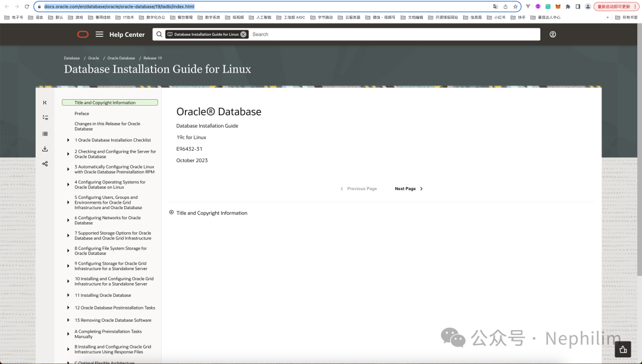This screenshot has width=642, height=364.
Task: Click the share icon in sidebar
Action: pos(45,164)
